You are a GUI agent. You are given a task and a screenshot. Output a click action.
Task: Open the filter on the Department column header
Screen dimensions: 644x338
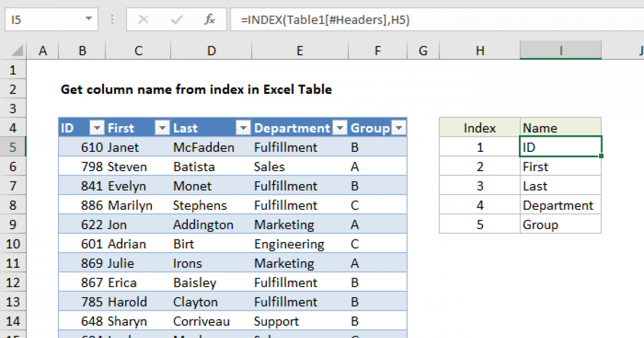click(340, 128)
